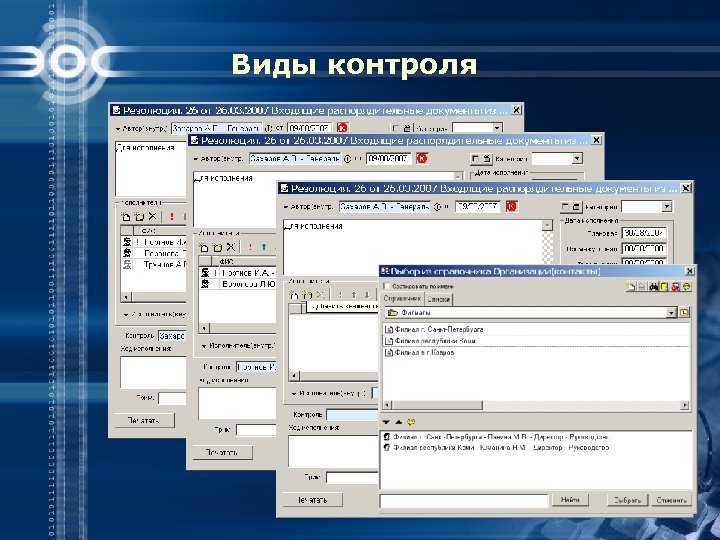The image size is (720, 540).
Task: Click the yellow round icon at the directory toolbar end
Action: point(686,287)
